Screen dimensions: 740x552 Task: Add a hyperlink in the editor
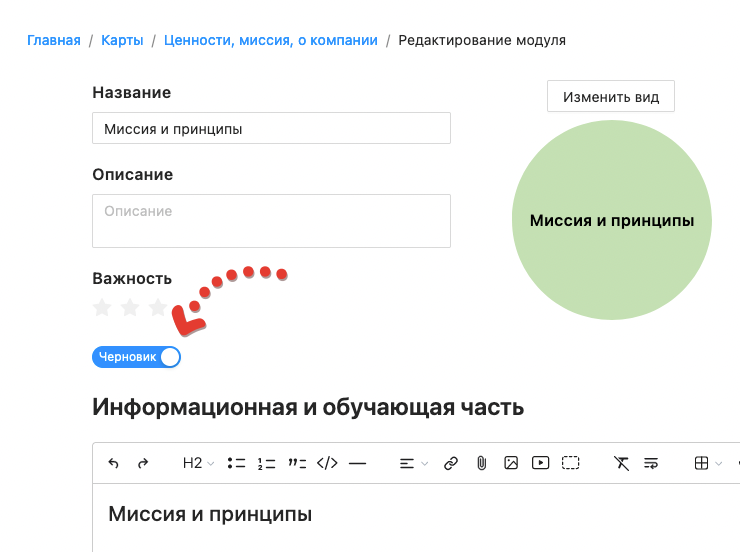click(451, 463)
